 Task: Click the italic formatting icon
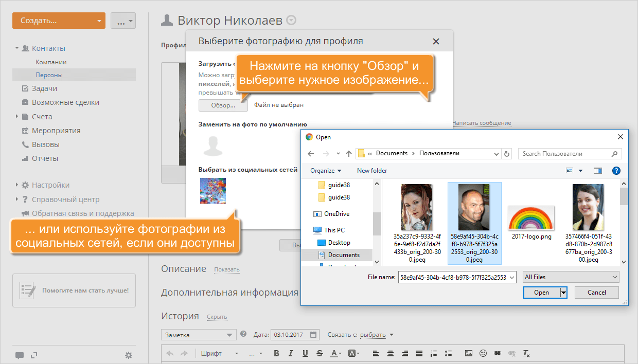291,354
